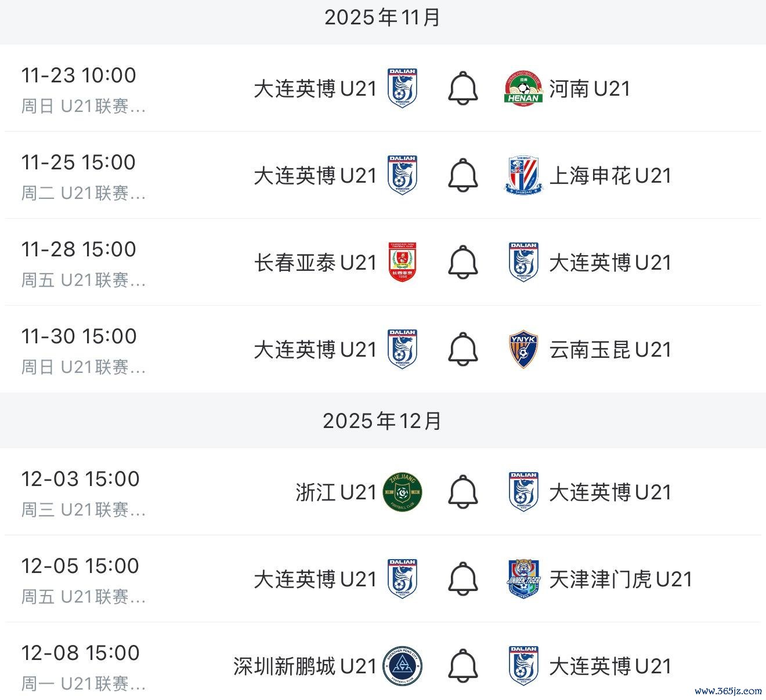
Task: Open the 11-25 15:00 match time entry
Action: [79, 162]
